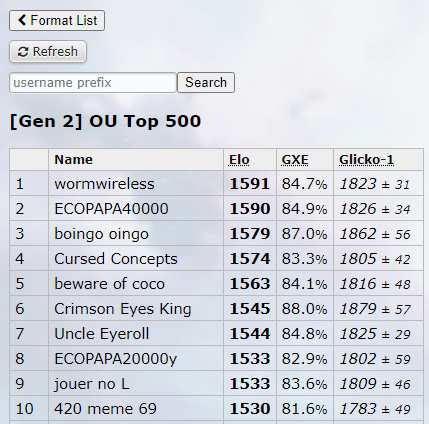Refresh the ladder rankings

[x=48, y=52]
